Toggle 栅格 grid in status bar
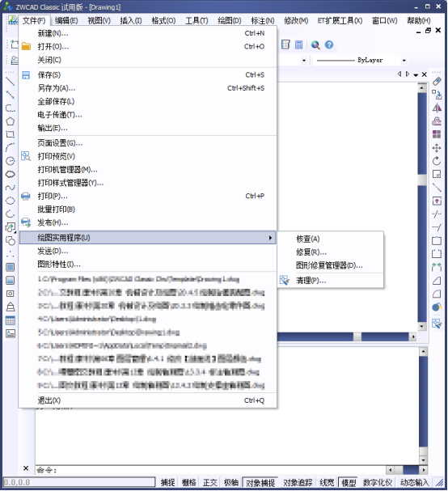 tap(188, 482)
